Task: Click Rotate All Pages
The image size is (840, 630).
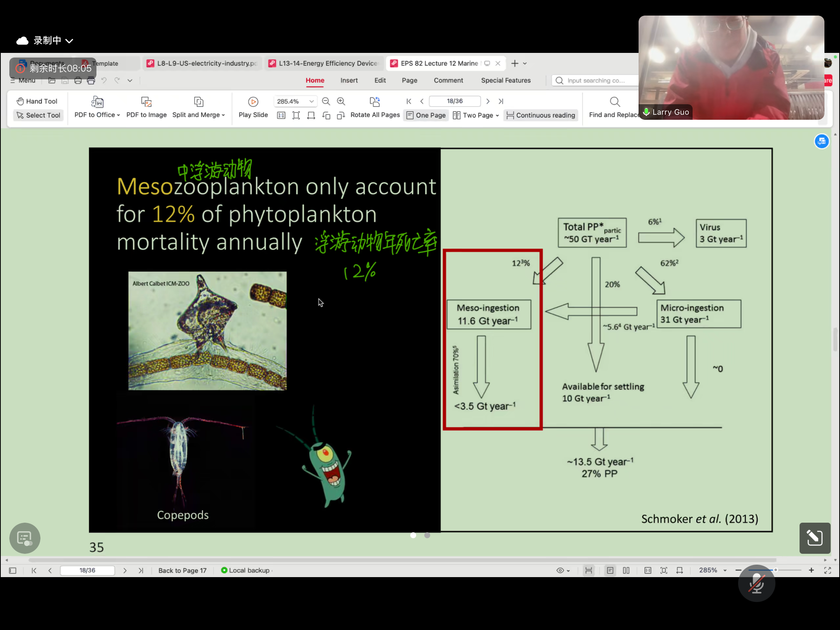Action: pos(375,107)
